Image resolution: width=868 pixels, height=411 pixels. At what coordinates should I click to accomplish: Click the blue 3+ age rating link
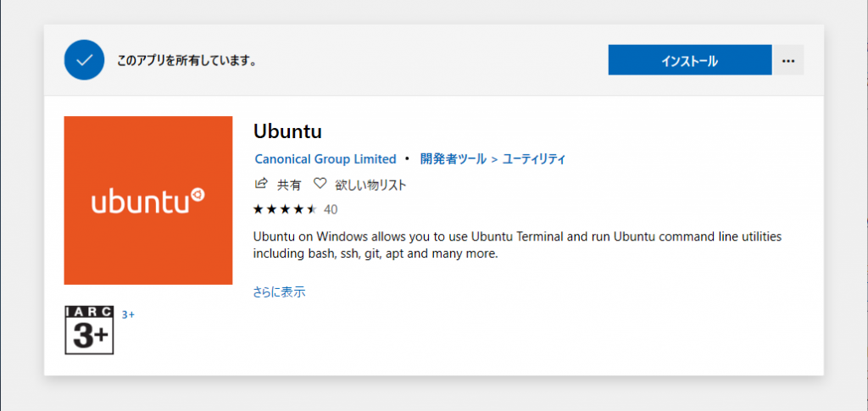pos(129,314)
